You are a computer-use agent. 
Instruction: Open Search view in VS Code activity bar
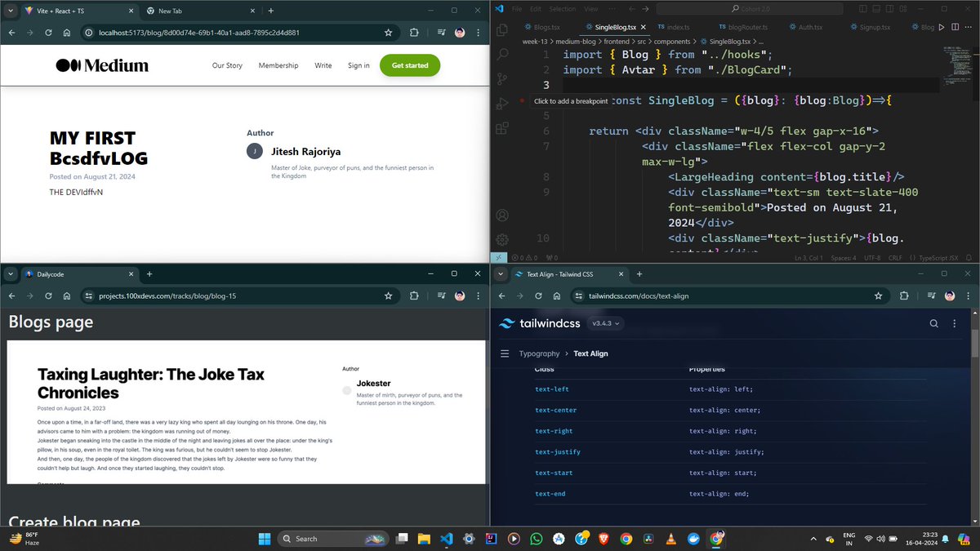pyautogui.click(x=501, y=55)
